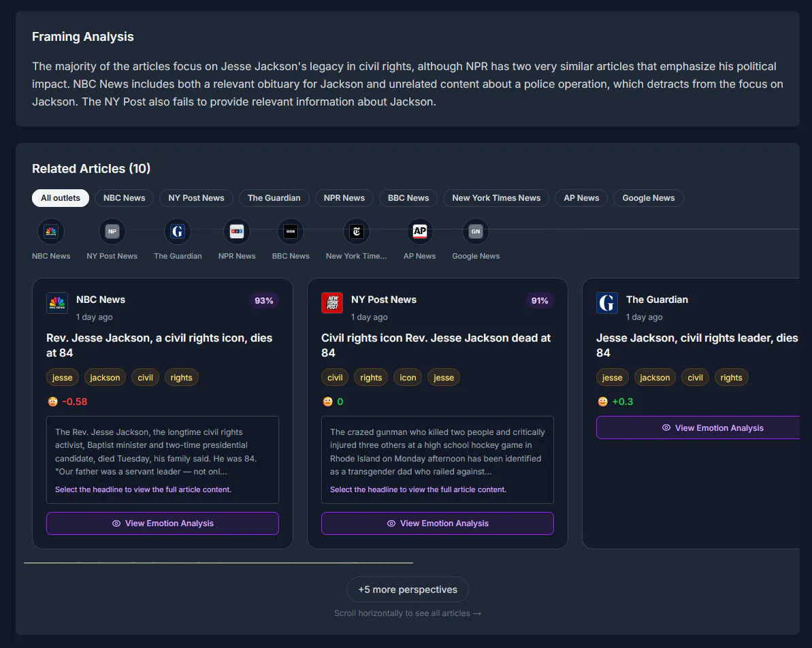Click the NBC News logo in the first article card

click(57, 303)
